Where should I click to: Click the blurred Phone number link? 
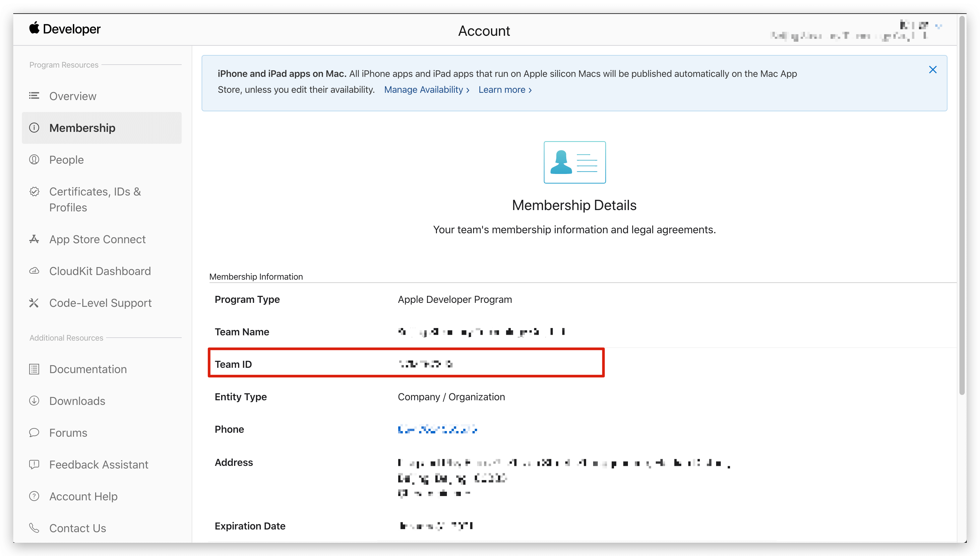tap(437, 430)
